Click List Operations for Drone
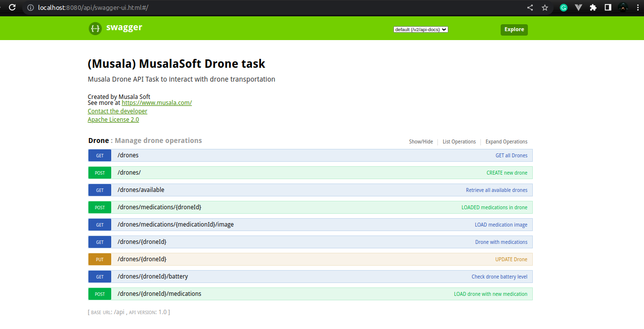The image size is (644, 329). 459,141
